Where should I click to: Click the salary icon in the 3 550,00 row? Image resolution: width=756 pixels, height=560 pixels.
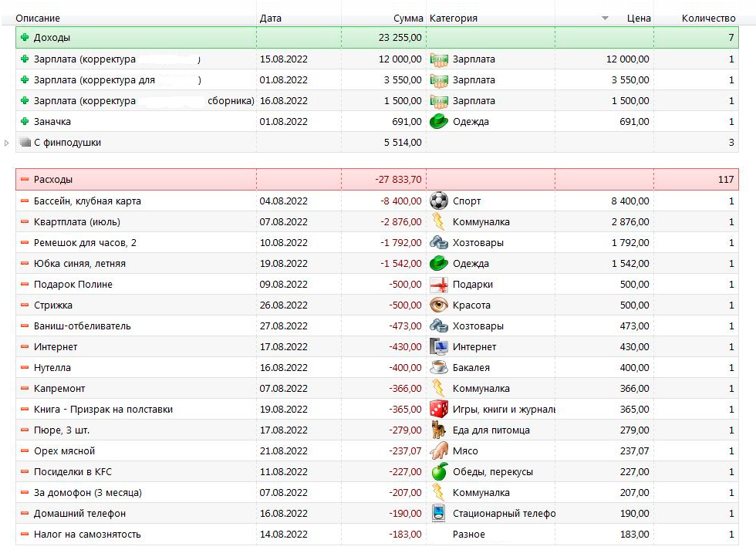pyautogui.click(x=439, y=80)
